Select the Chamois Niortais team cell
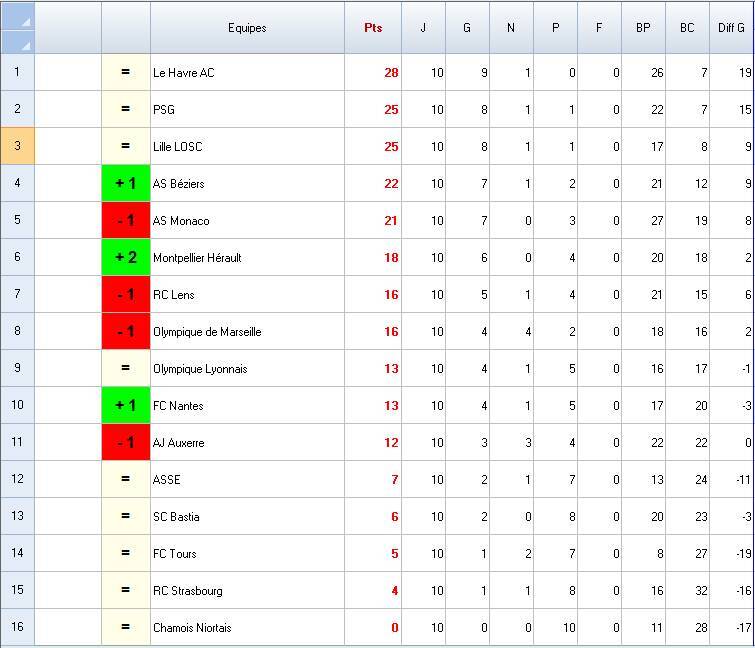The height and width of the screenshot is (648, 755). 247,628
